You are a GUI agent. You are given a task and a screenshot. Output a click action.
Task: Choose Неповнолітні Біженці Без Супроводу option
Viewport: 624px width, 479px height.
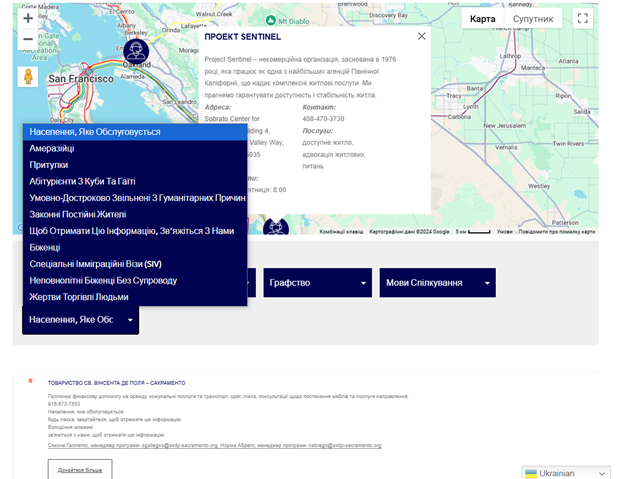coord(135,280)
